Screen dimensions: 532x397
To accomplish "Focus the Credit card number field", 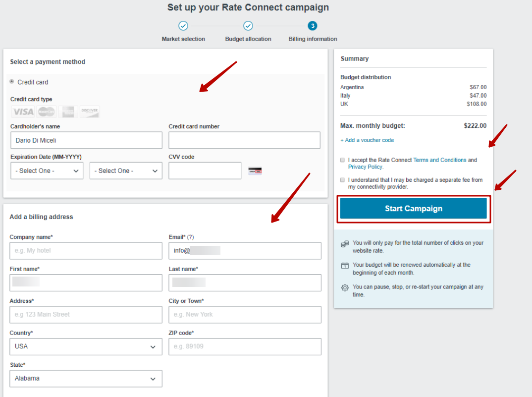I will (244, 140).
